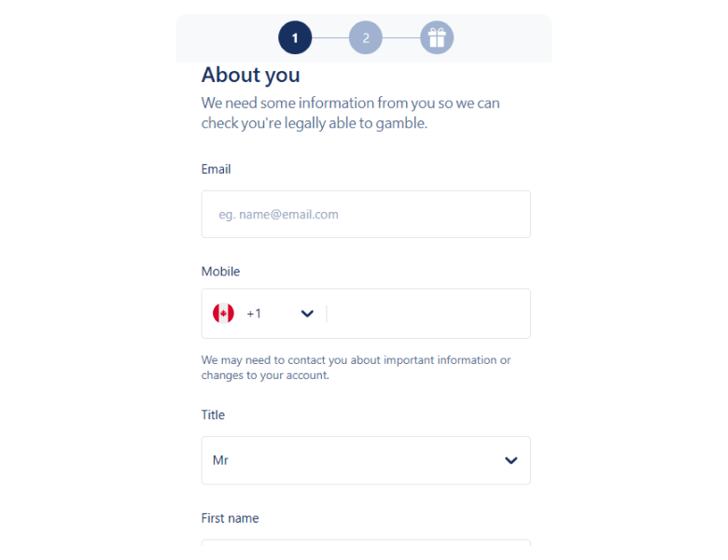Image resolution: width=728 pixels, height=560 pixels.
Task: Expand the Title dropdown arrow
Action: pyautogui.click(x=511, y=460)
